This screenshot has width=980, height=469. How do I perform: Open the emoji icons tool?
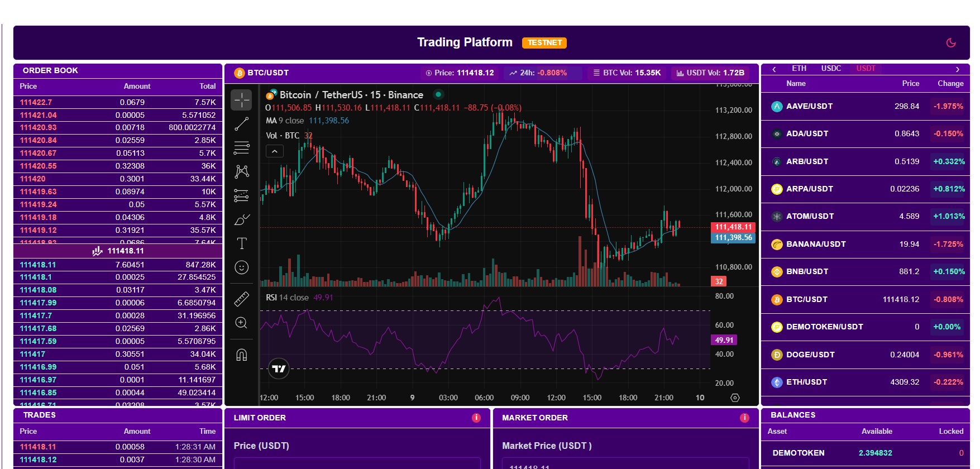[241, 267]
